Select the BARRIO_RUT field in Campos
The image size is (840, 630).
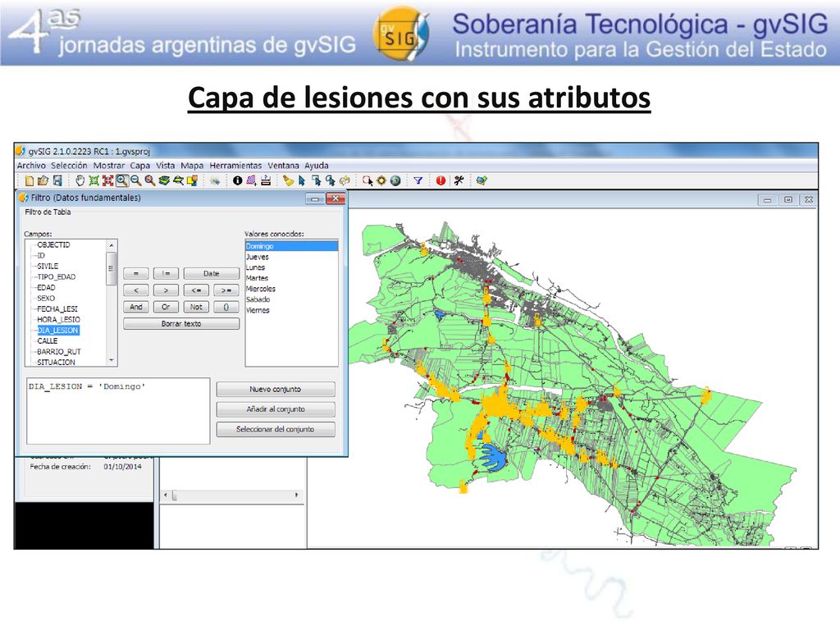coord(59,351)
